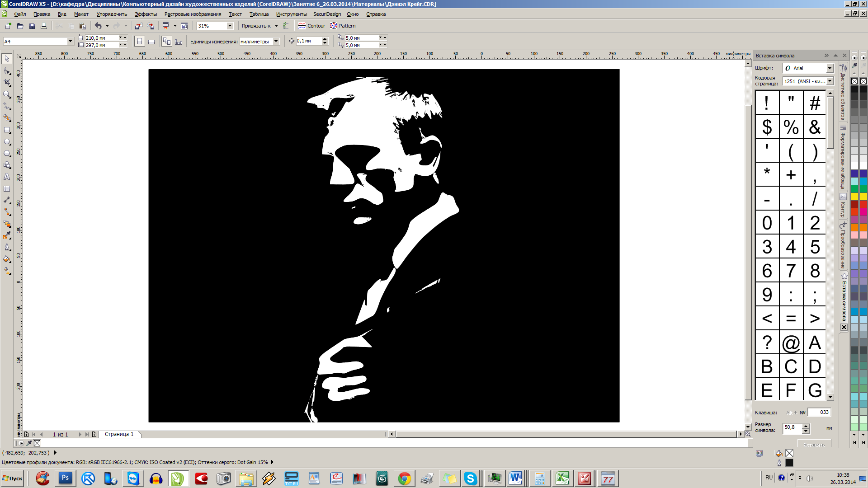Select the Freehand curve tool
Image resolution: width=868 pixels, height=488 pixels.
tap(7, 106)
